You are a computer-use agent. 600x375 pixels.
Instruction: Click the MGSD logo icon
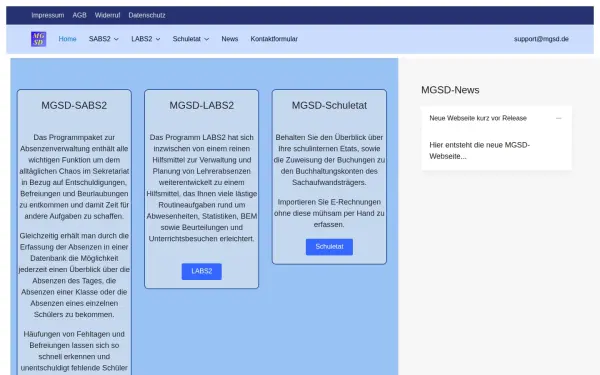tap(38, 39)
